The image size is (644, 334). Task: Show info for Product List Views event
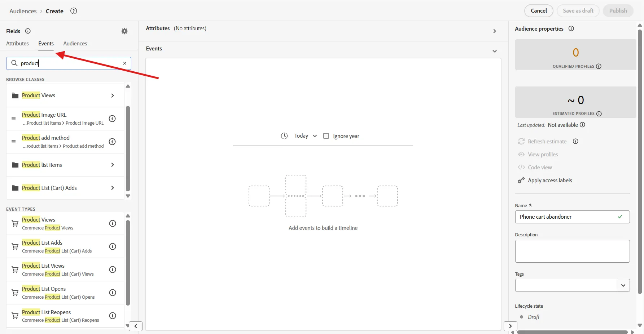coord(113,270)
